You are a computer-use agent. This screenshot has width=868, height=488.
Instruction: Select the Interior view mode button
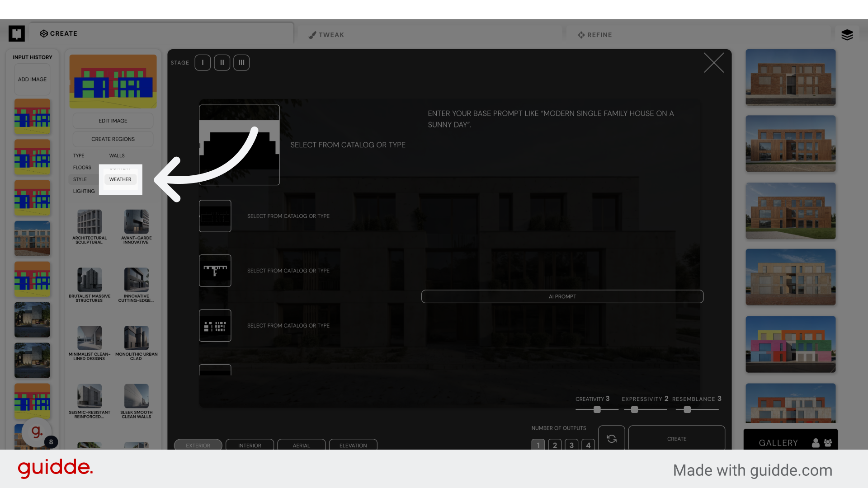[x=250, y=445]
